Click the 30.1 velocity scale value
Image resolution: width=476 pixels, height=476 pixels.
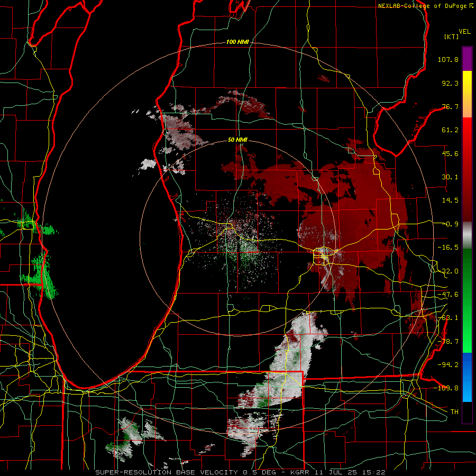(450, 177)
